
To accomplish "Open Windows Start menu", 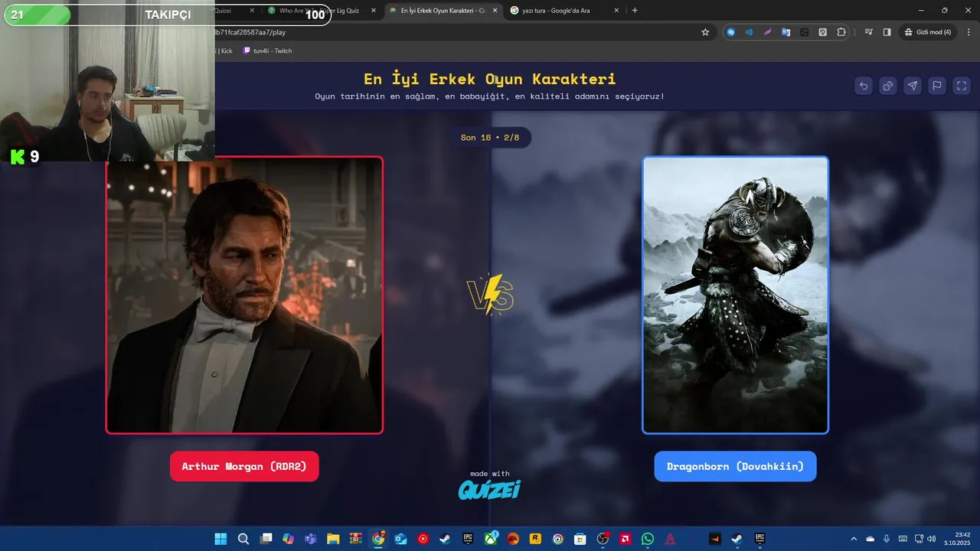I will pyautogui.click(x=220, y=539).
